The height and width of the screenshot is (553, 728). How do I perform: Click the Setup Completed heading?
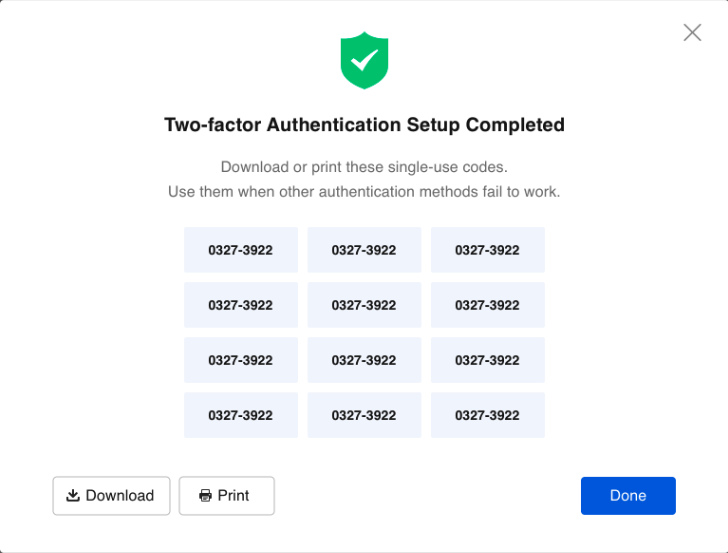[364, 125]
